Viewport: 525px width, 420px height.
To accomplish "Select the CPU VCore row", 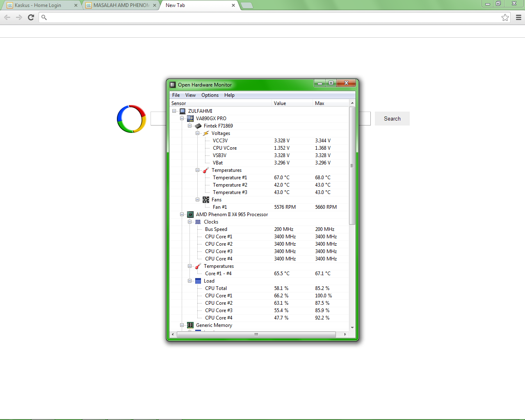I will pyautogui.click(x=259, y=148).
